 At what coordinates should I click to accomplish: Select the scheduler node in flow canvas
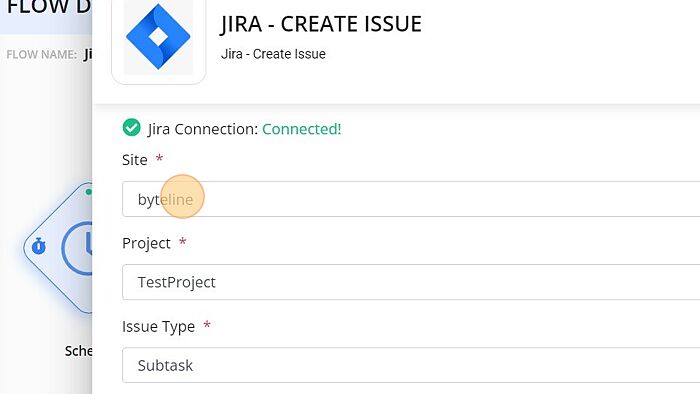[58, 248]
